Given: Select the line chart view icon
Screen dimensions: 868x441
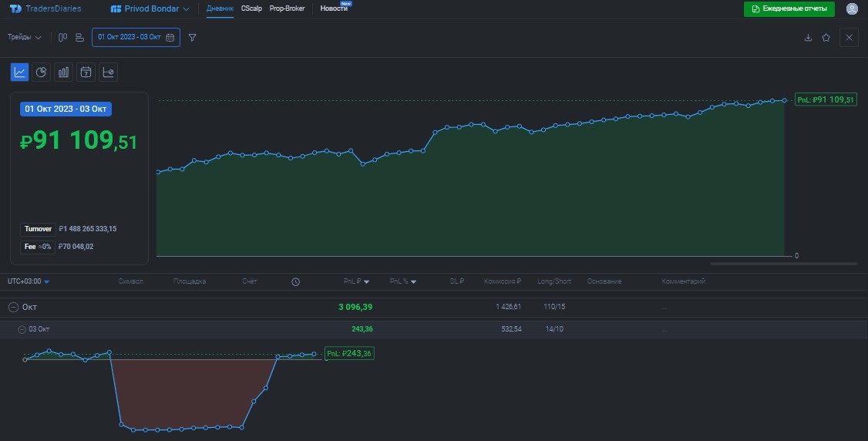Looking at the screenshot, I should click(19, 72).
